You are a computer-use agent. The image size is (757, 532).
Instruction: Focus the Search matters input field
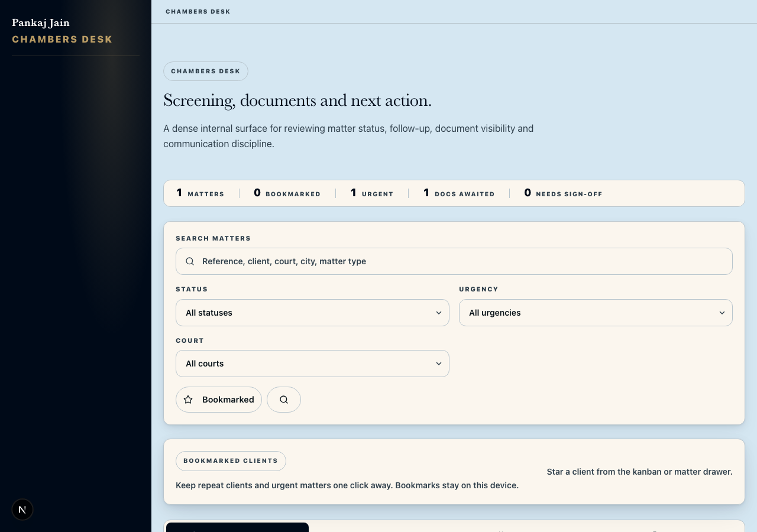point(454,261)
